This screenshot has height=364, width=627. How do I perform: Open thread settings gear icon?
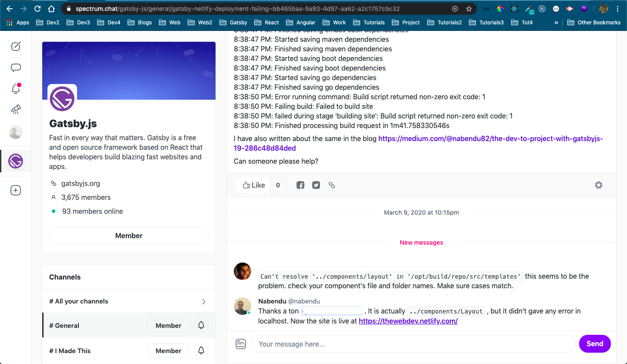tap(599, 185)
